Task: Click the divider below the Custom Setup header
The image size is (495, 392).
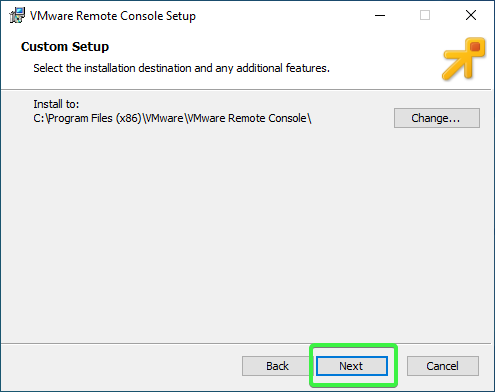Action: [246, 89]
